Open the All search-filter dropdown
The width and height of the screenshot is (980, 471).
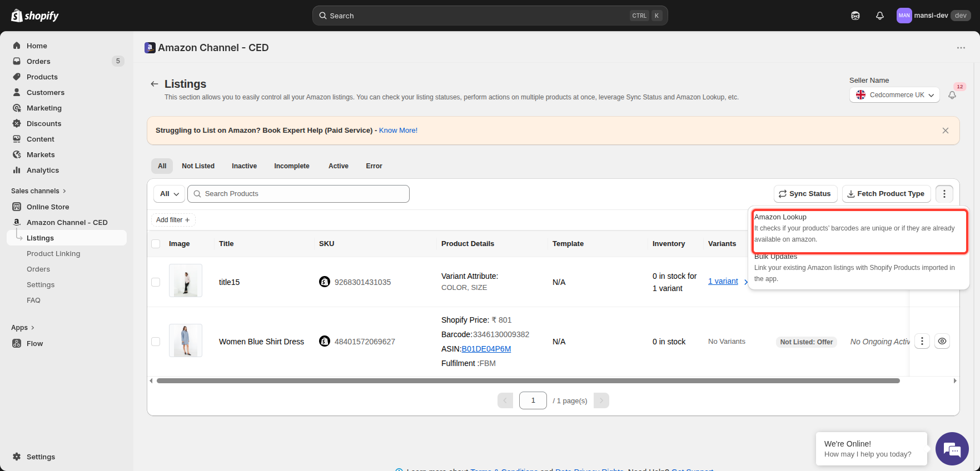(x=169, y=194)
